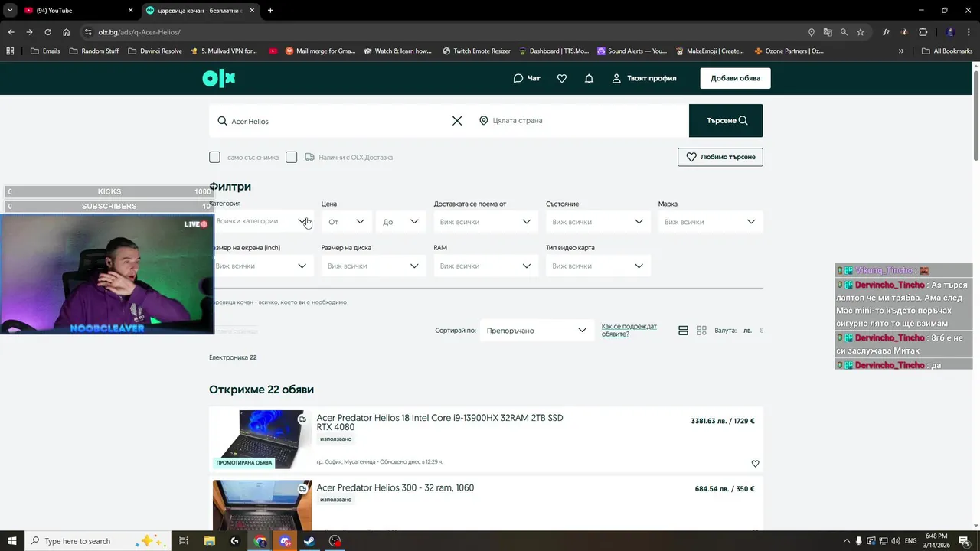Expand the 'Състояние' dropdown
The height and width of the screenshot is (551, 980).
(x=598, y=221)
